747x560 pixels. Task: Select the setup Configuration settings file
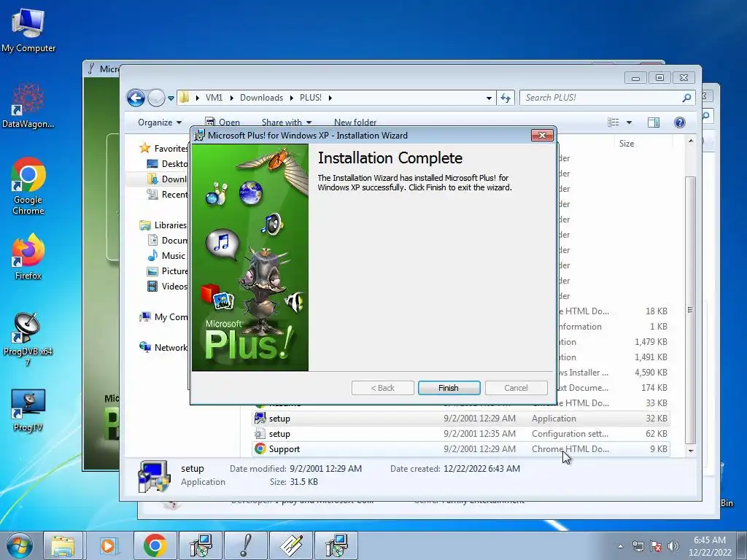(461, 434)
